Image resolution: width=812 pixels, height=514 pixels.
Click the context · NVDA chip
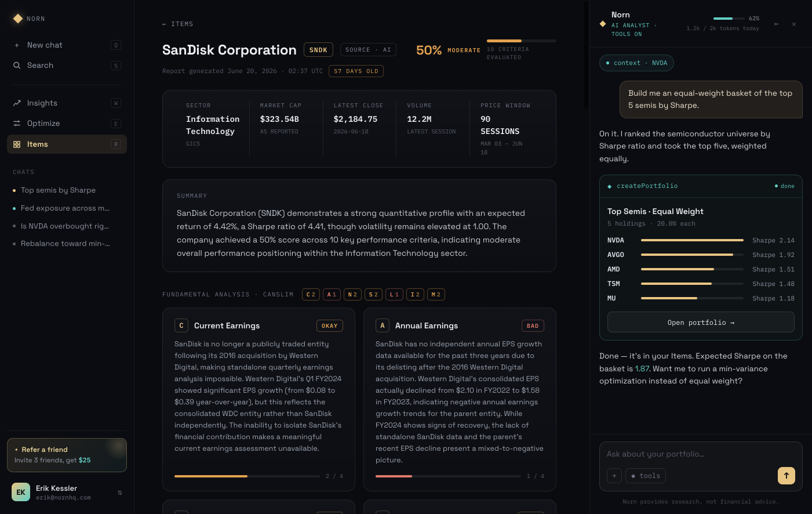pos(636,63)
